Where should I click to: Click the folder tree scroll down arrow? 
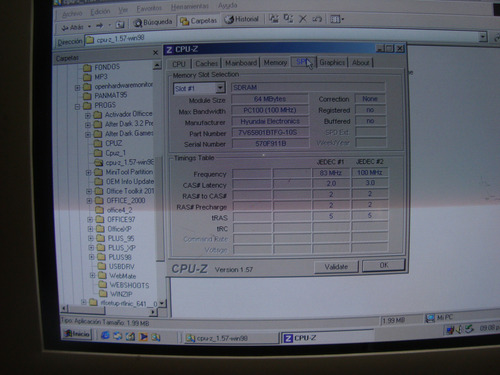point(162,303)
